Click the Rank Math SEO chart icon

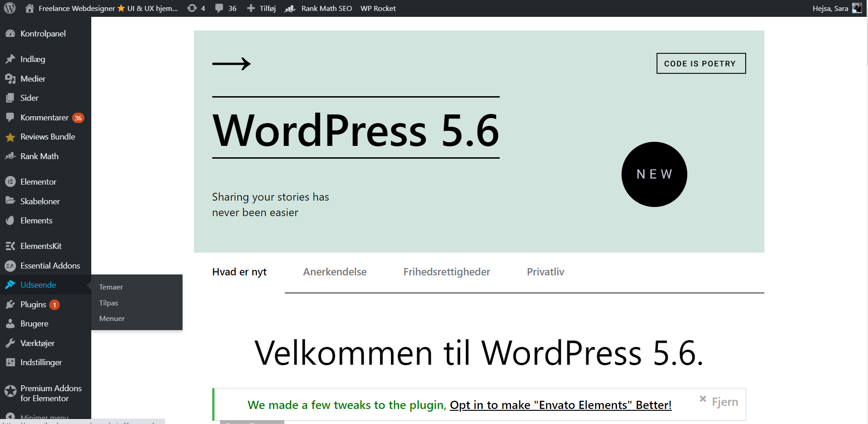tap(290, 8)
